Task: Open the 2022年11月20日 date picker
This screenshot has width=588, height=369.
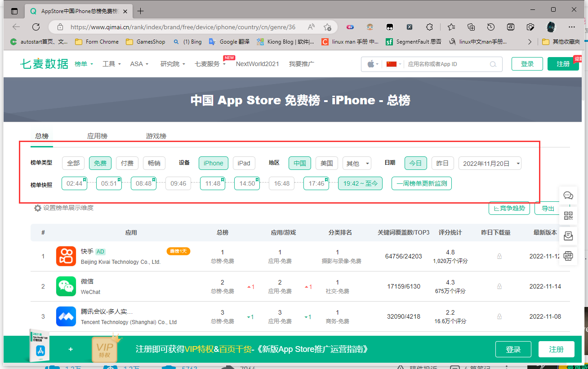Action: pos(490,163)
